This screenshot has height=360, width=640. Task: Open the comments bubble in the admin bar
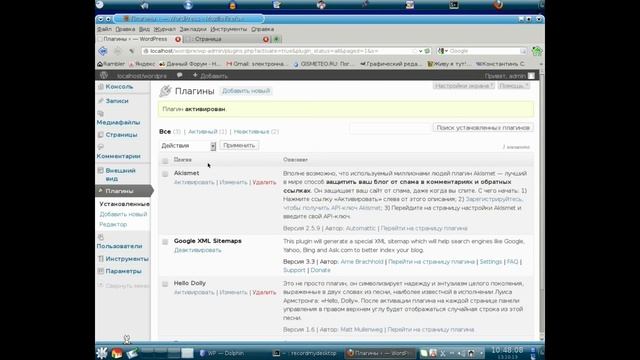click(x=179, y=76)
